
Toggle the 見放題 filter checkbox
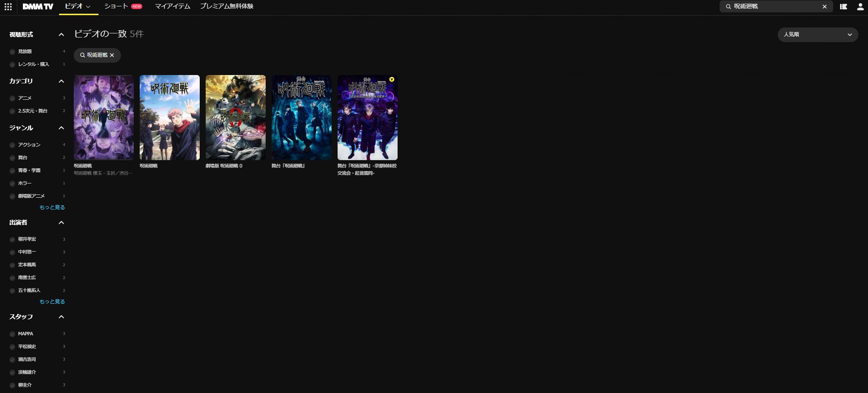coord(12,52)
